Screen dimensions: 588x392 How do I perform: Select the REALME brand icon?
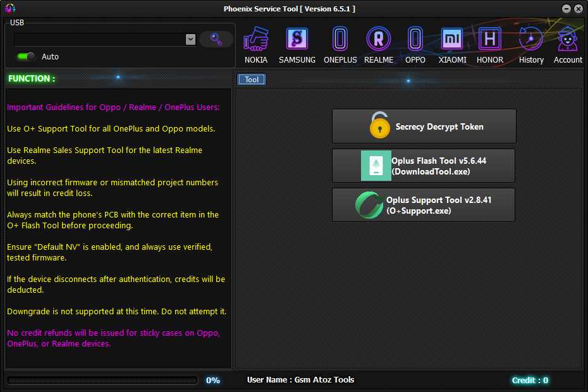point(379,42)
